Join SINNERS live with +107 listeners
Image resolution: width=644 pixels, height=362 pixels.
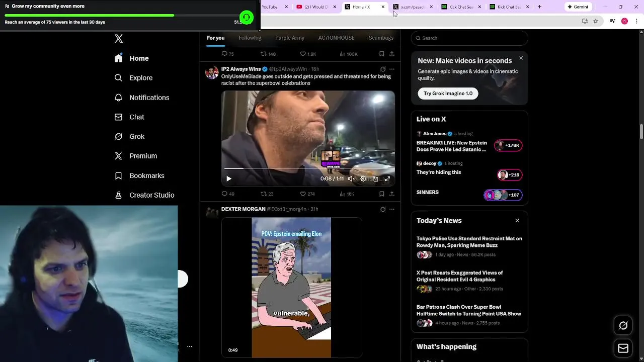coord(503,195)
